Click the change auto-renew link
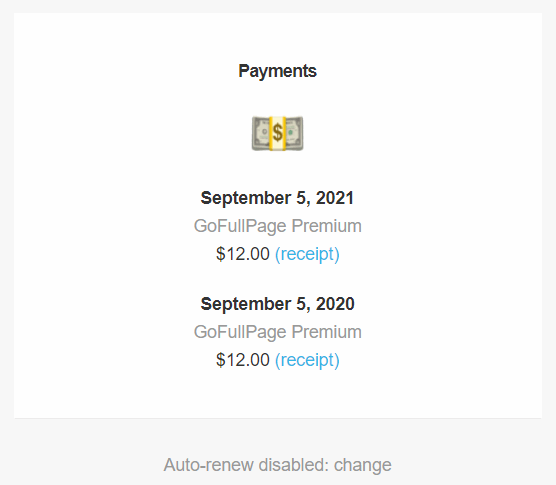This screenshot has height=485, width=556. [362, 465]
